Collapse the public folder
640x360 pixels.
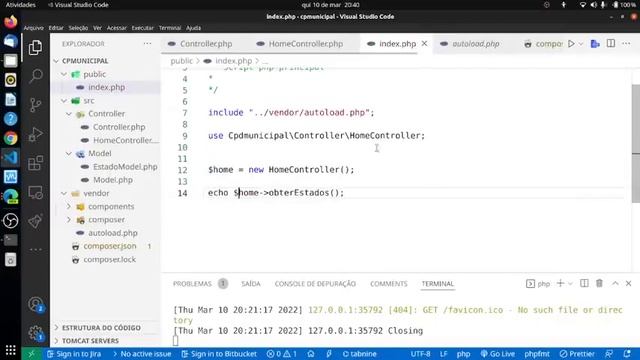[64, 74]
